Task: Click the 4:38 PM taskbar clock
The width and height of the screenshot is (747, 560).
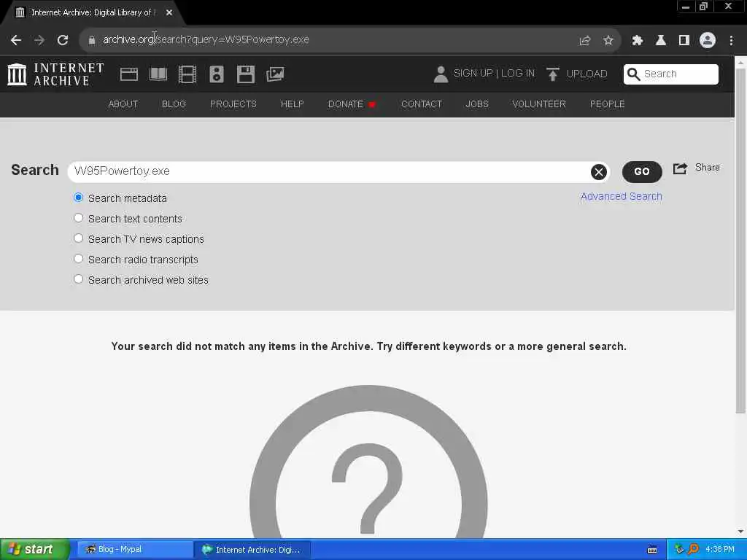Action: [720, 550]
